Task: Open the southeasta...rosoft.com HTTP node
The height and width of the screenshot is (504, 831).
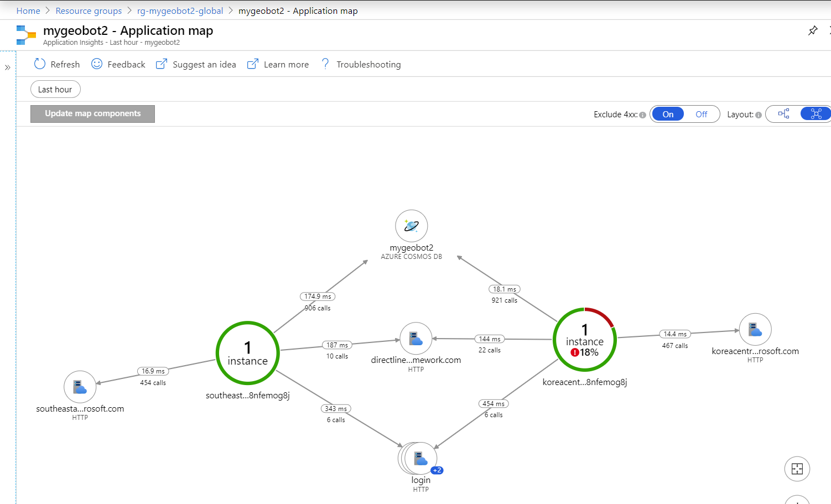Action: click(x=80, y=387)
